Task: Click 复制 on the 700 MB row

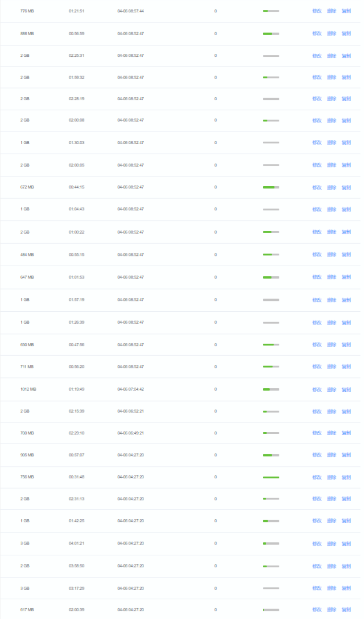Action: point(346,433)
